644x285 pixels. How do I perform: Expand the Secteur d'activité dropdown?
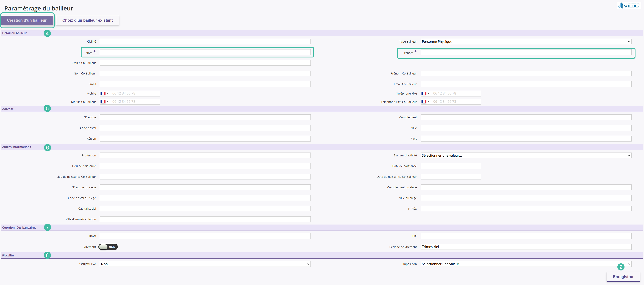[x=526, y=155]
